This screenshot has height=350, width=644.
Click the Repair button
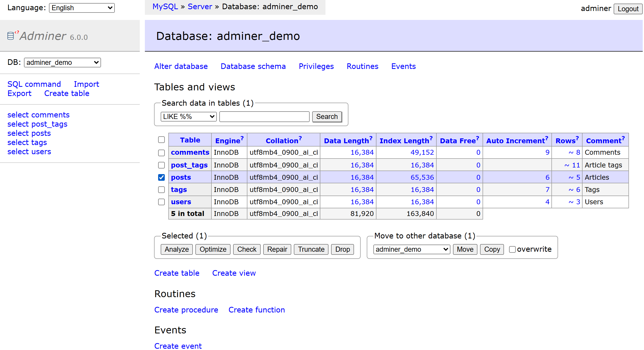coord(277,249)
